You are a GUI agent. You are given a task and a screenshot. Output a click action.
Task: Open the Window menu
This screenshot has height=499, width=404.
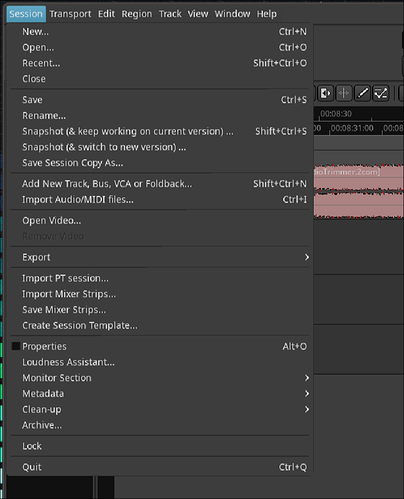click(232, 14)
